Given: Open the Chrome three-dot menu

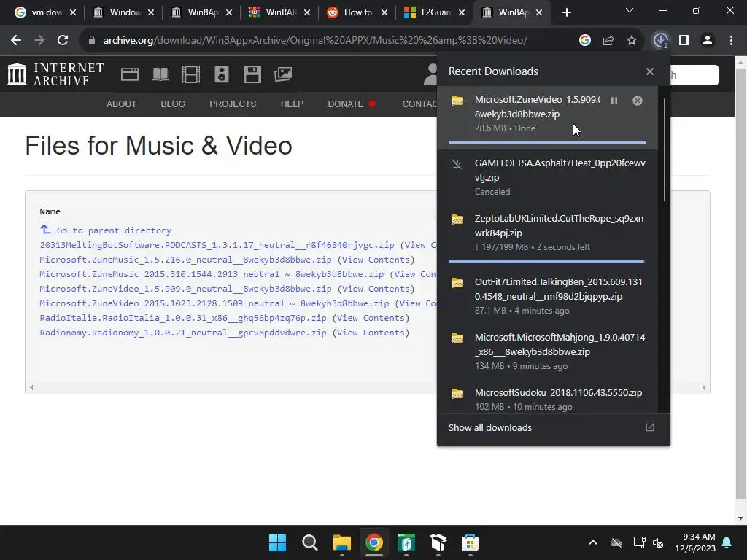Looking at the screenshot, I should 731,41.
